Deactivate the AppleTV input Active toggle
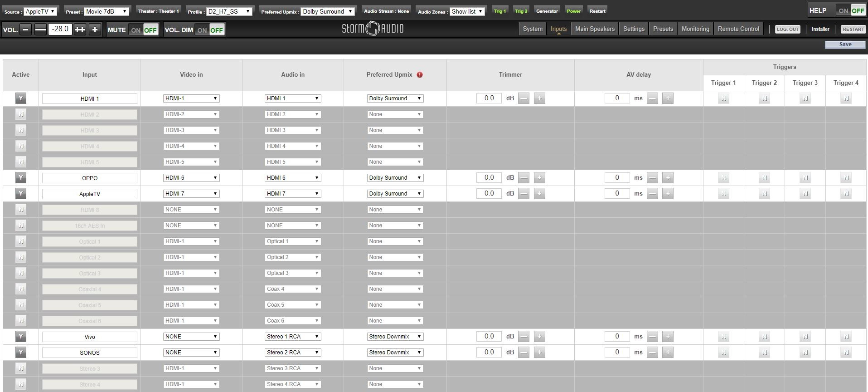The width and height of the screenshot is (868, 392). coord(21,194)
